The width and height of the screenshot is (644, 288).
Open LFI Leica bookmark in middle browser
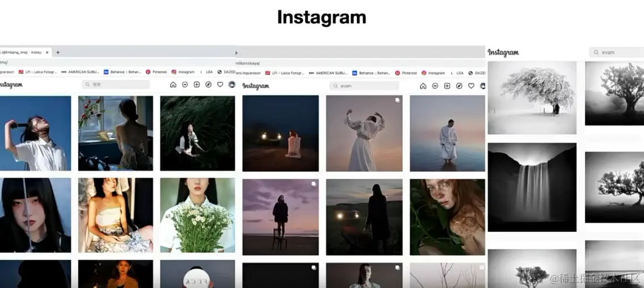[x=285, y=73]
